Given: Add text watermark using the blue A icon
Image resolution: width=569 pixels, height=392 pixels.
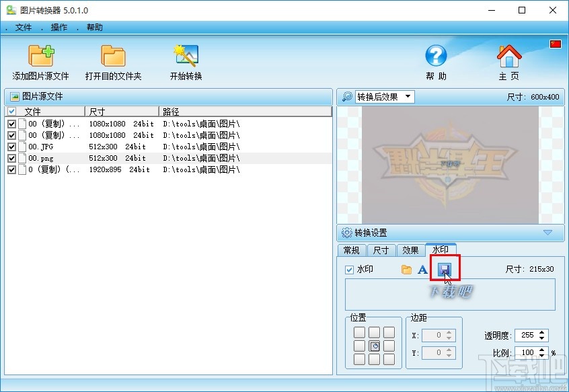Looking at the screenshot, I should tap(422, 269).
